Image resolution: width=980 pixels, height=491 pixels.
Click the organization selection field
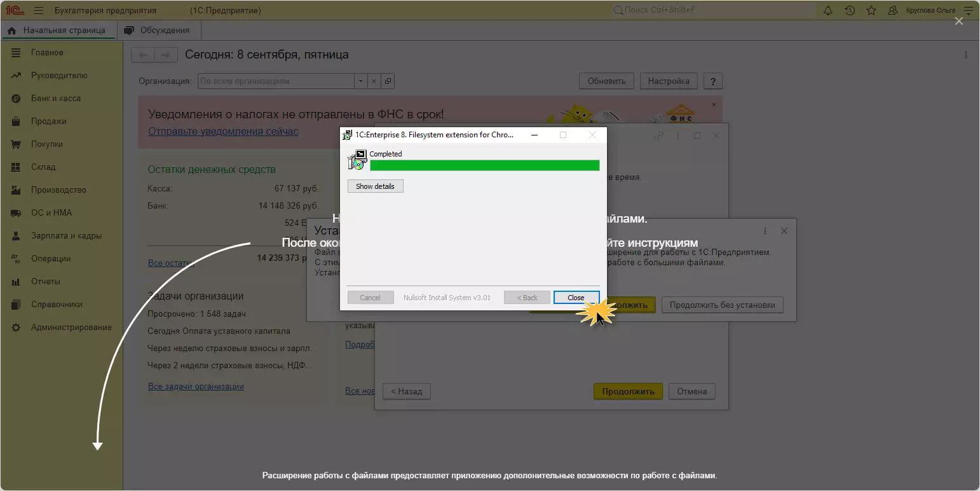pyautogui.click(x=276, y=81)
